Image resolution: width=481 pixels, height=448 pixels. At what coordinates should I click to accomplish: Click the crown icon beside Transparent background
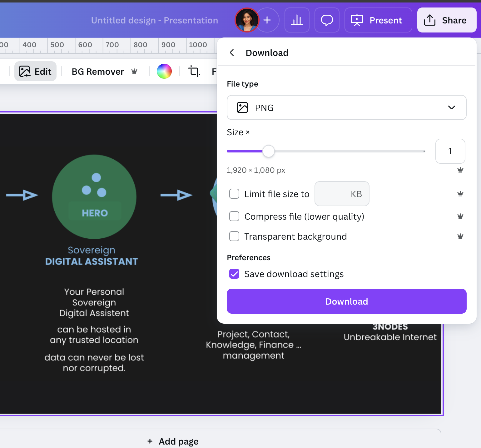[x=460, y=236]
